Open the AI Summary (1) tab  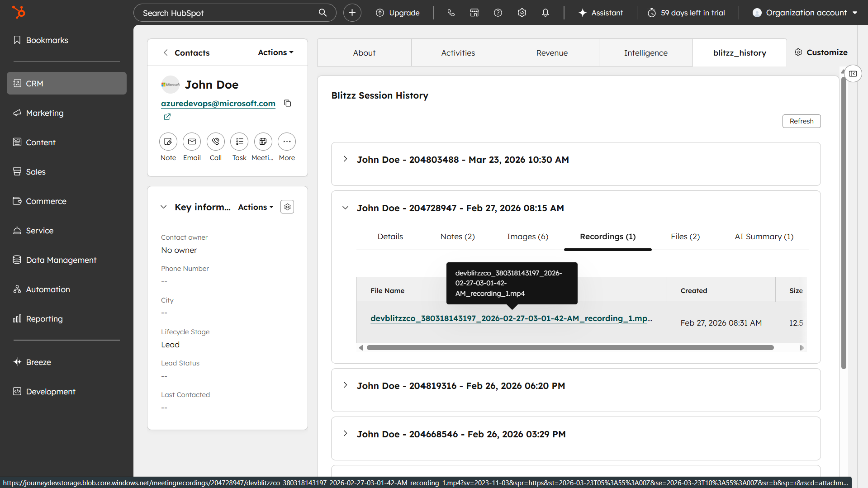pos(764,237)
